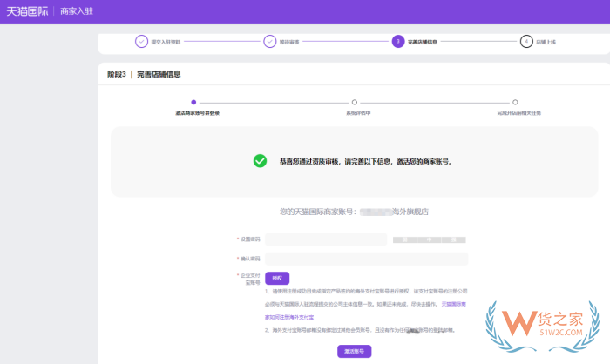Click the 完成开店前相关任务 sub-step dot
Viewport: 610px width, 364px height.
pos(515,102)
